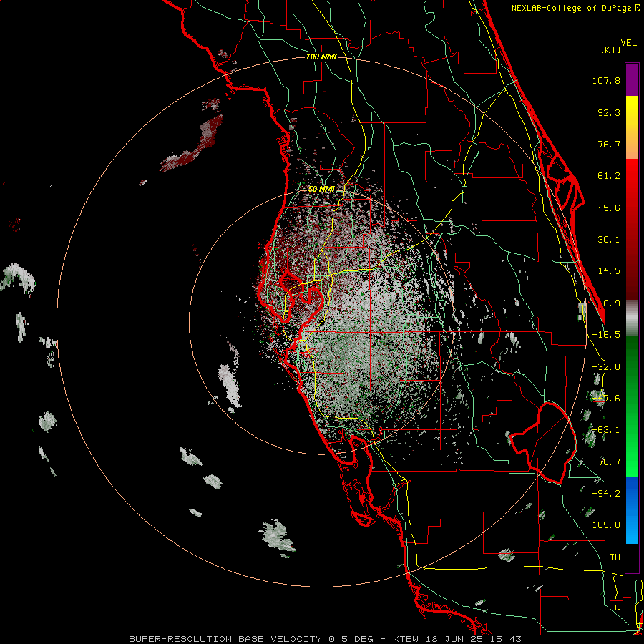The image size is (644, 644).
Task: Click the -0.9 velocity scale value
Action: click(x=609, y=303)
